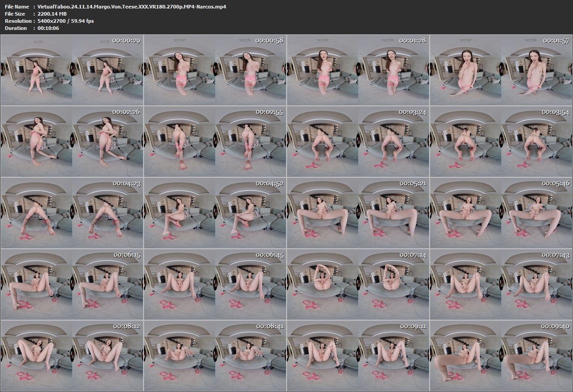Click the frame stamped 00:01:28

pyautogui.click(x=358, y=70)
